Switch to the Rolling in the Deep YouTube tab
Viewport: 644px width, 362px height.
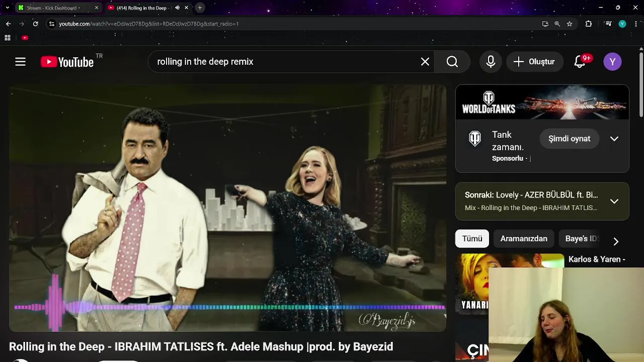[x=142, y=8]
